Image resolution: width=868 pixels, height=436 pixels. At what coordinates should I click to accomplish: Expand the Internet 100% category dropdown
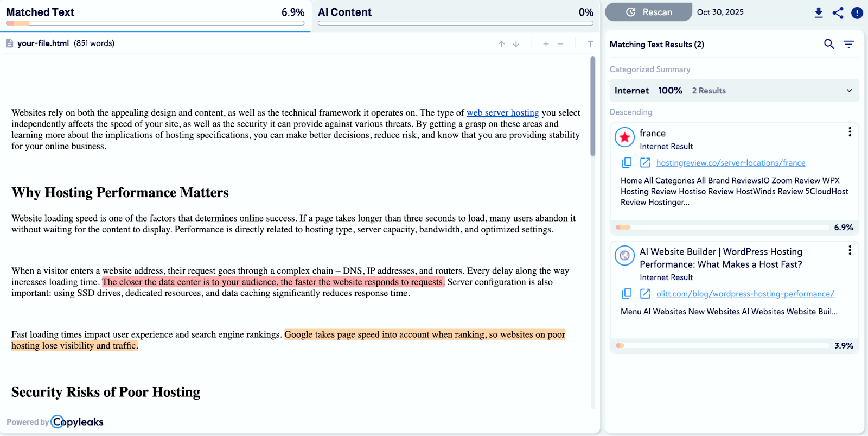click(x=849, y=91)
